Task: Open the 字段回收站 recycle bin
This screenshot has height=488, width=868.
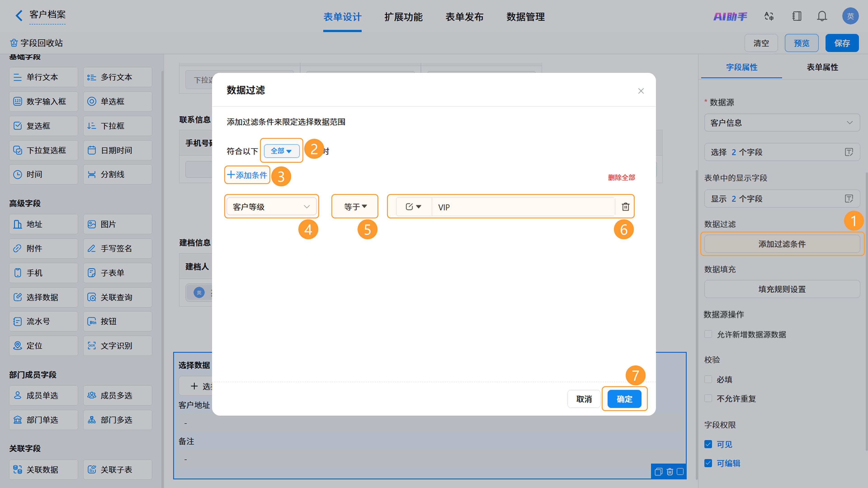Action: 36,43
